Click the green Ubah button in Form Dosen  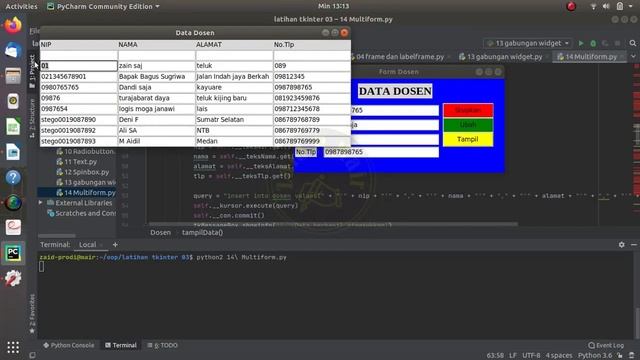point(468,125)
